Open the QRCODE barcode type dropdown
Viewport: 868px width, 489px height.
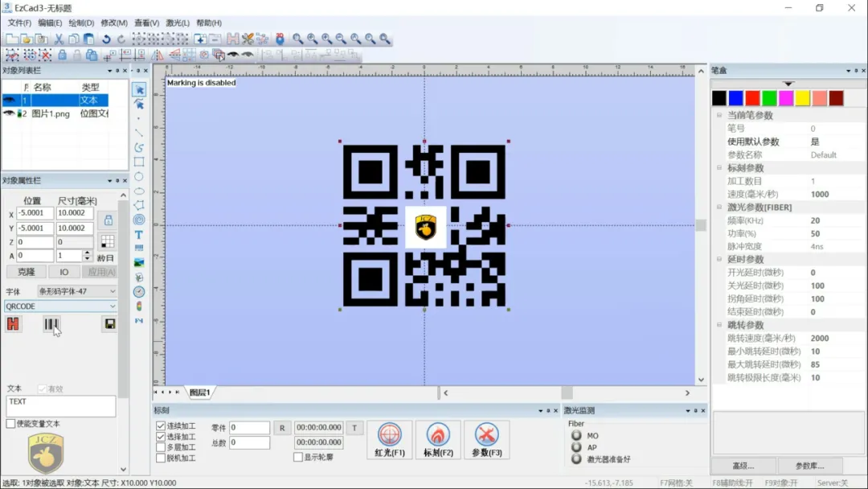tap(112, 306)
